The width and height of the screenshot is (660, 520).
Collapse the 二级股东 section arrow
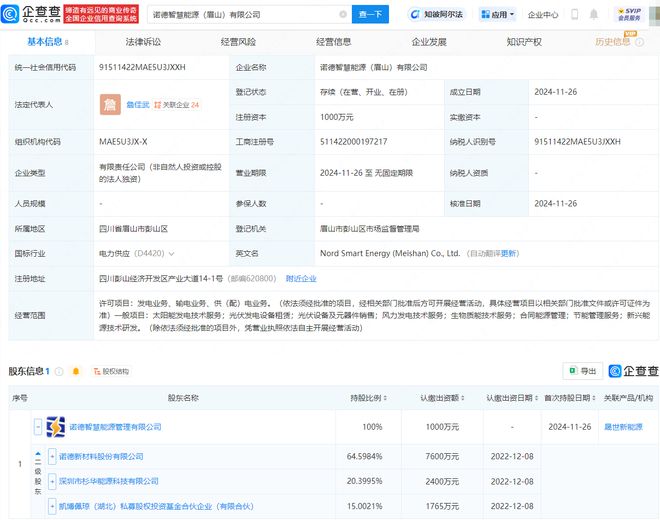pyautogui.click(x=38, y=454)
